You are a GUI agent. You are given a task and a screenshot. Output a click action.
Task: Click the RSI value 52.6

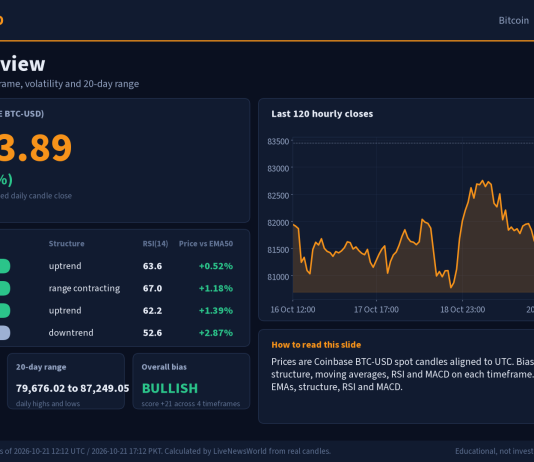152,333
